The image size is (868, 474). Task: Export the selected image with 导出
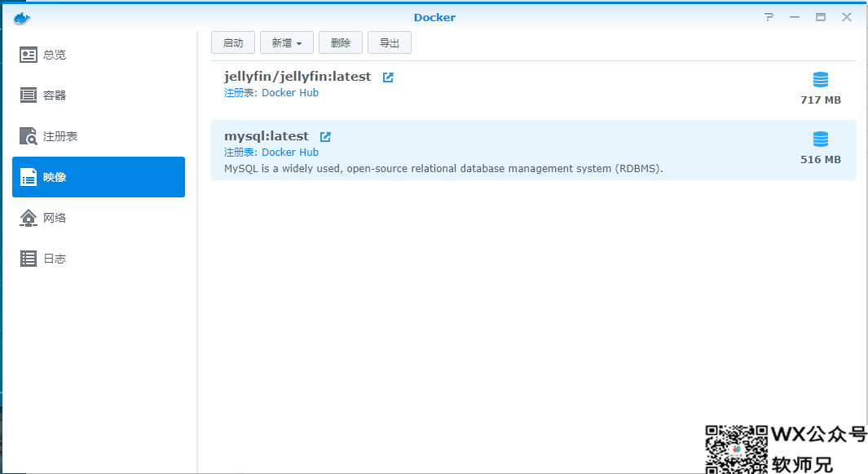click(x=389, y=42)
